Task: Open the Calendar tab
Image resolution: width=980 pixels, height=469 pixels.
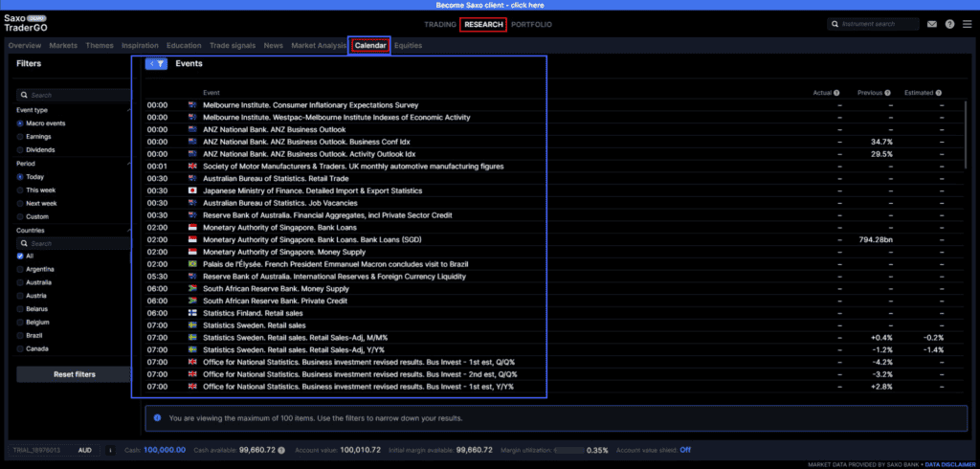Action: click(x=369, y=46)
